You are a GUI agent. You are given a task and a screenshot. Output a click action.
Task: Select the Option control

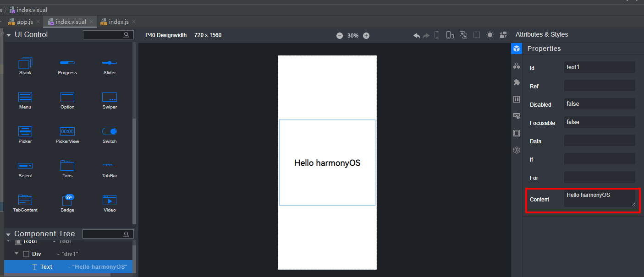67,100
